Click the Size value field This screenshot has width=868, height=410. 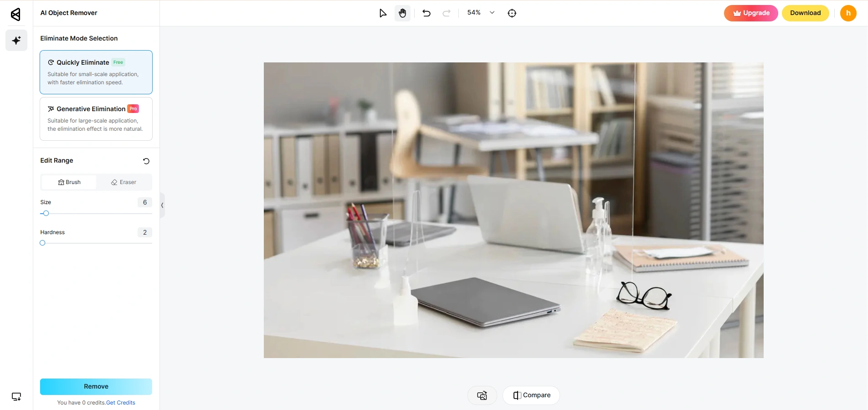pyautogui.click(x=145, y=202)
